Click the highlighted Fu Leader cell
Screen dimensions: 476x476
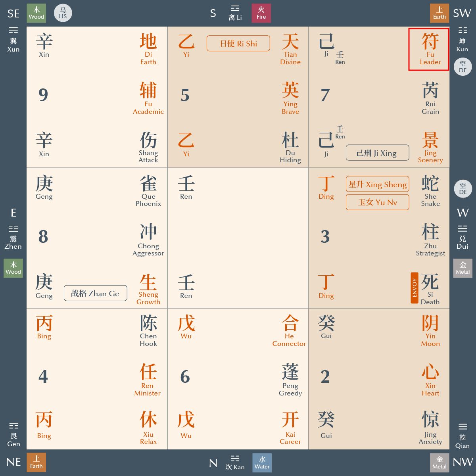tap(429, 49)
